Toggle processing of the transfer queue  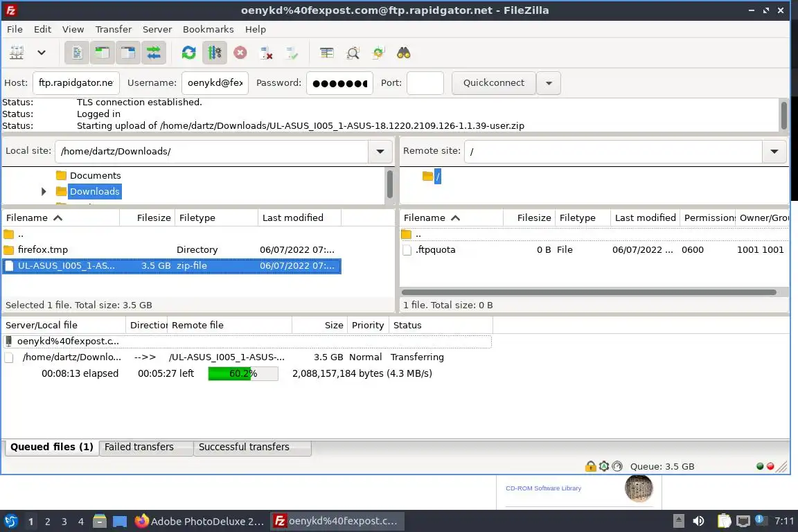tap(214, 53)
